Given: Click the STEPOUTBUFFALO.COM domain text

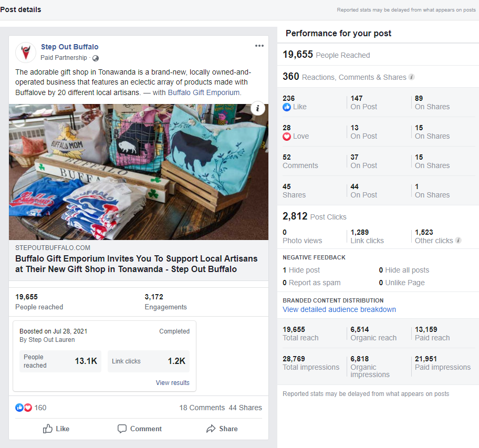Looking at the screenshot, I should [53, 248].
